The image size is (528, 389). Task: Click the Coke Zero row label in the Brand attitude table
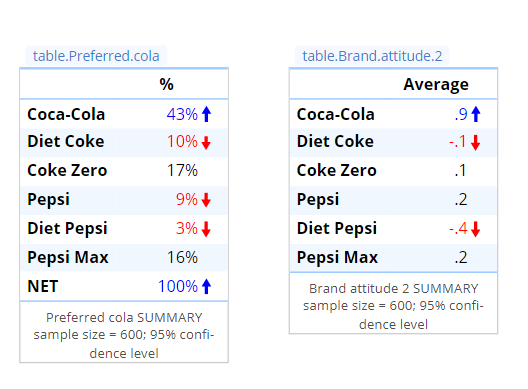coord(336,170)
